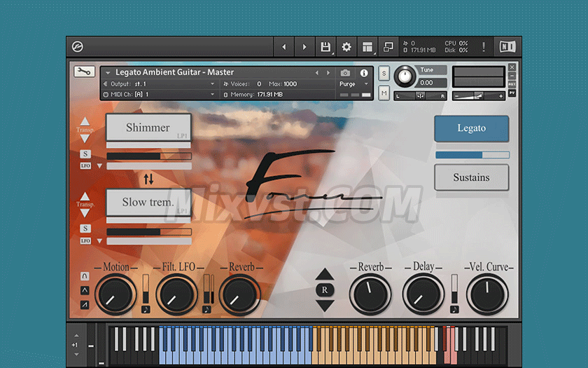Screen dimensions: 588x368
Task: Click the exclamation warning icon
Action: click(x=483, y=47)
